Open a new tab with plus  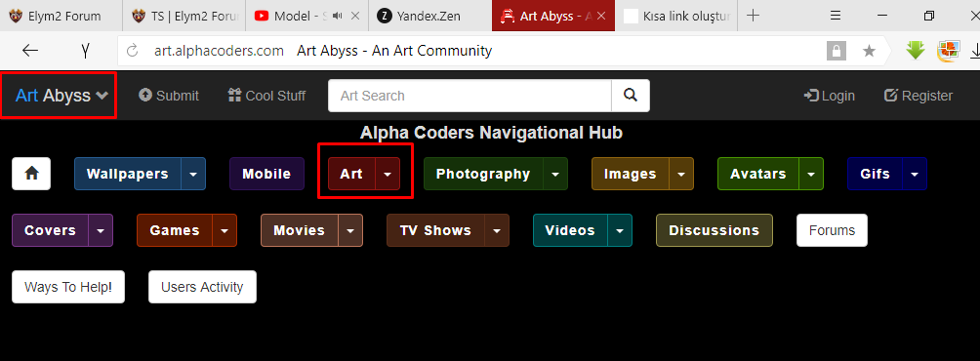pyautogui.click(x=754, y=16)
